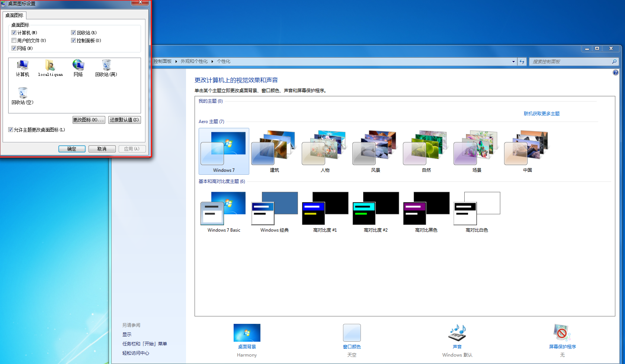Open the 屏幕保护程序 settings icon

point(562,333)
